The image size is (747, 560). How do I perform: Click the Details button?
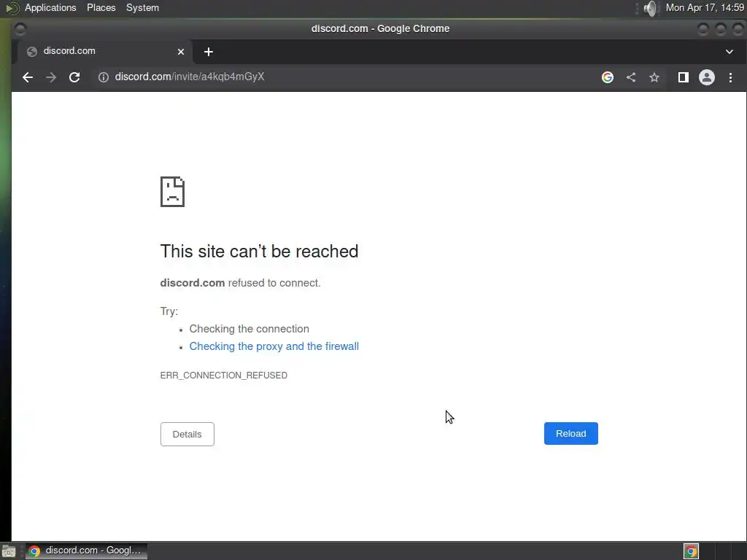(187, 435)
